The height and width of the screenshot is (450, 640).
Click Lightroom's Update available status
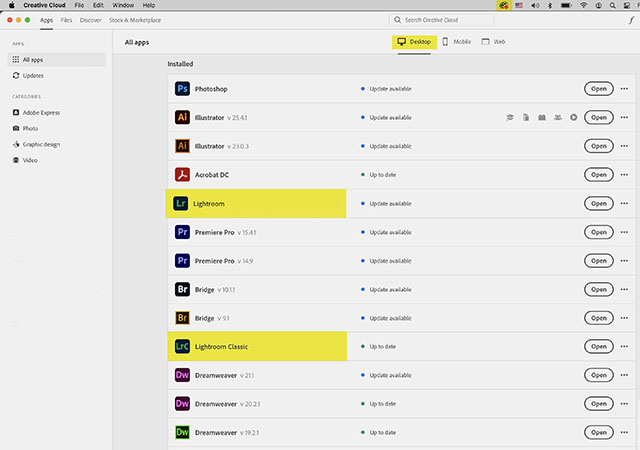pos(386,203)
